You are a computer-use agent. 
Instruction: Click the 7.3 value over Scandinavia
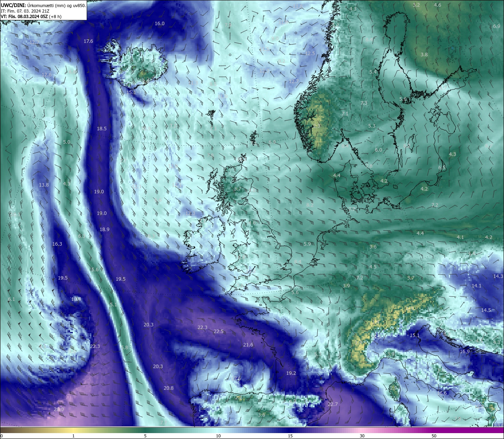pyautogui.click(x=364, y=103)
